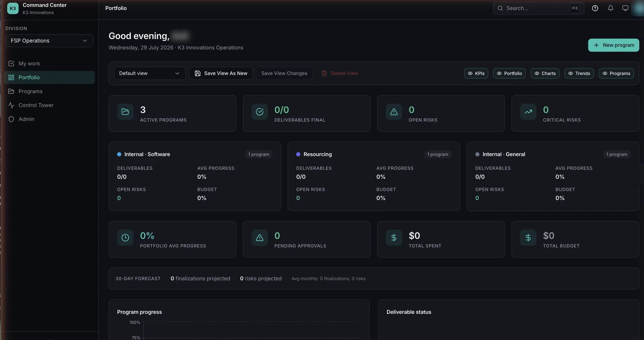Click the "Program progress" chart heading
This screenshot has width=644, height=340.
point(140,312)
